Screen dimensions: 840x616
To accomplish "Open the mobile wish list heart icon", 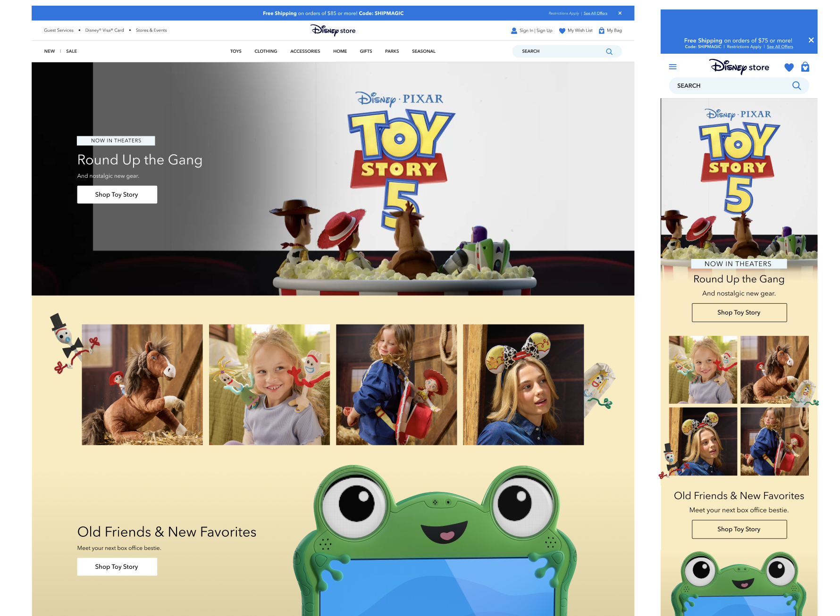I will (789, 67).
